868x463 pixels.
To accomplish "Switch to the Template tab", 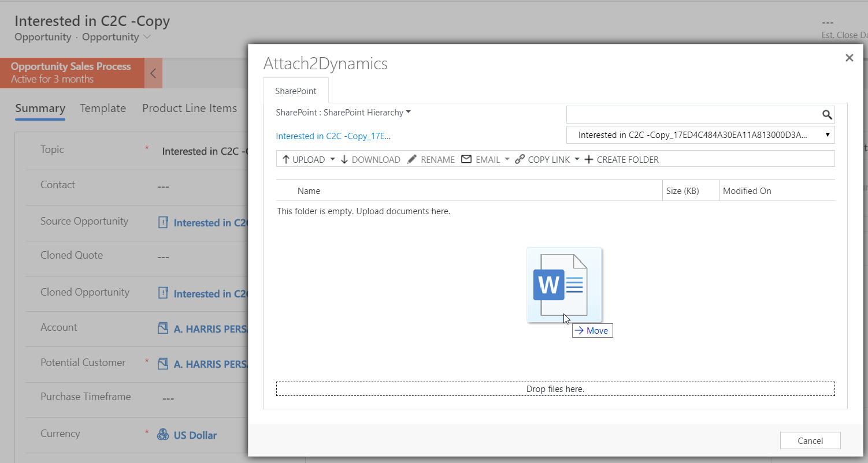I will point(103,108).
